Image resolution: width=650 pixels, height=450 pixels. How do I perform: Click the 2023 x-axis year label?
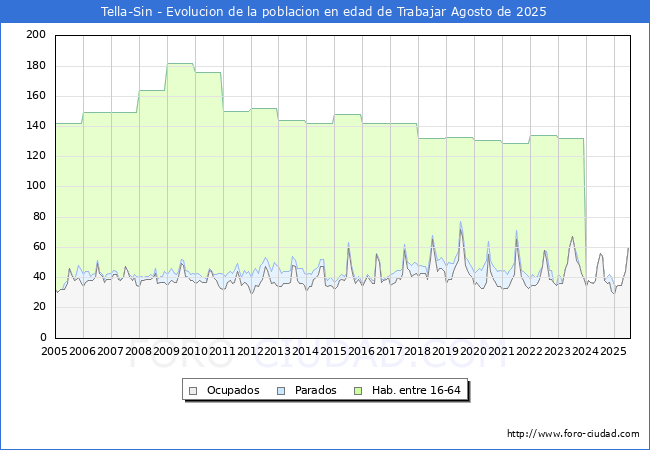pos(557,351)
